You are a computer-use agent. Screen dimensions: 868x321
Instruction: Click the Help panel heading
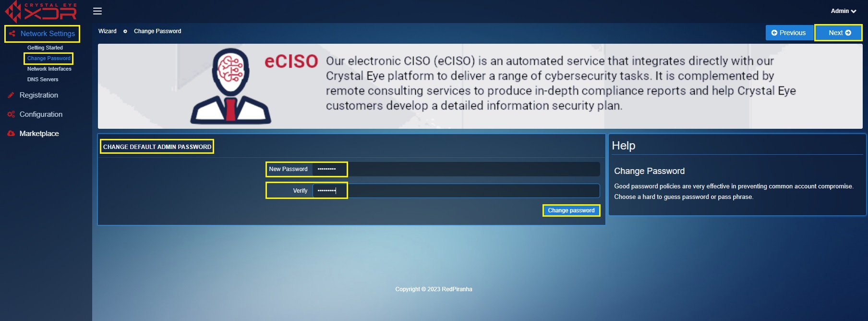pos(624,146)
